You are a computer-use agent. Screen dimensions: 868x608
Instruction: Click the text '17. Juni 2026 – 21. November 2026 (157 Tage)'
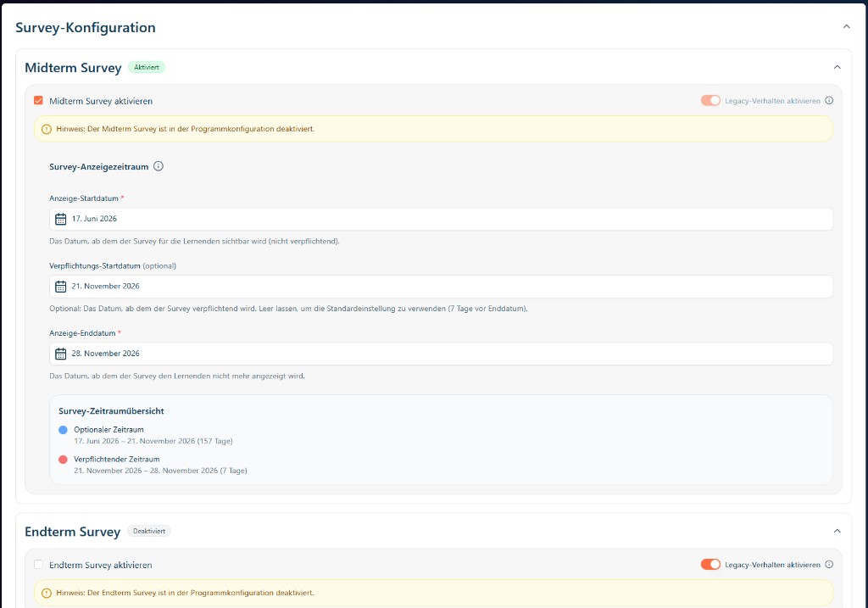[153, 441]
